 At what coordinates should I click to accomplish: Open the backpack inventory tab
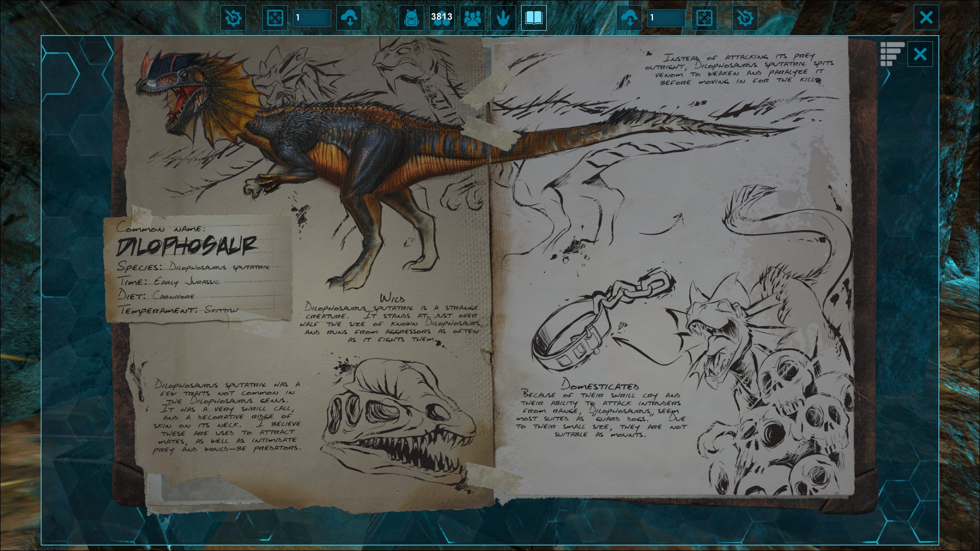click(x=411, y=18)
